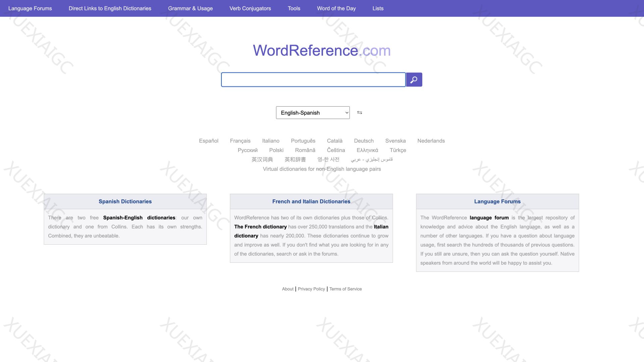644x362 pixels.
Task: Open the Grammar & Usage menu
Action: tap(190, 8)
